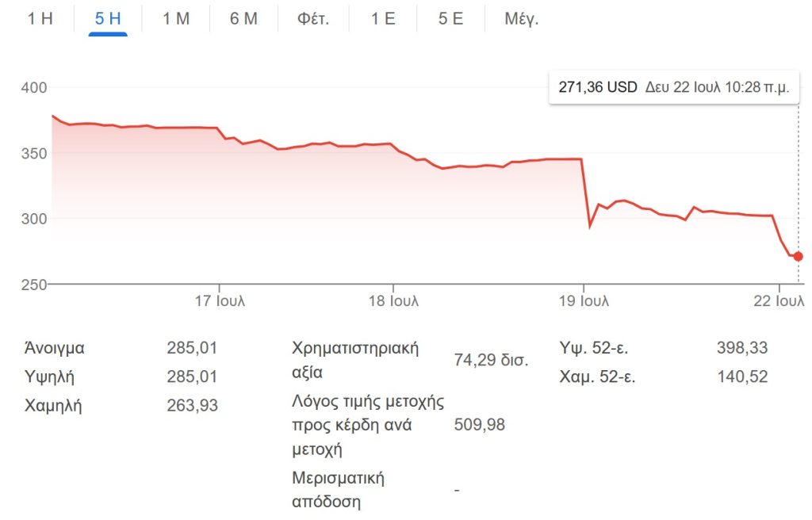This screenshot has width=812, height=520.
Task: Click the red data point at chart end
Action: click(798, 256)
